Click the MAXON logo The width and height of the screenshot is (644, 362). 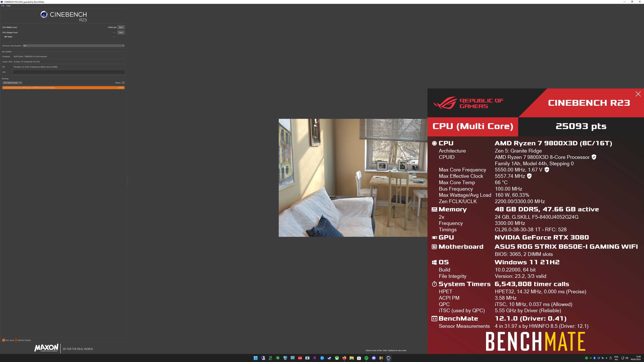point(46,348)
